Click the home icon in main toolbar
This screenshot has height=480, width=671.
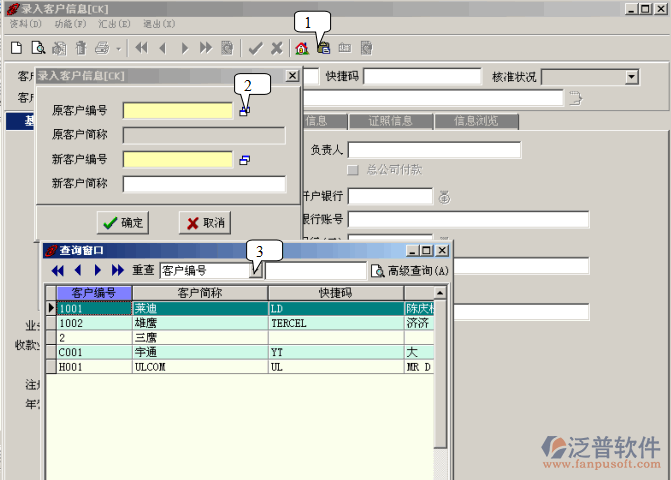[x=301, y=47]
